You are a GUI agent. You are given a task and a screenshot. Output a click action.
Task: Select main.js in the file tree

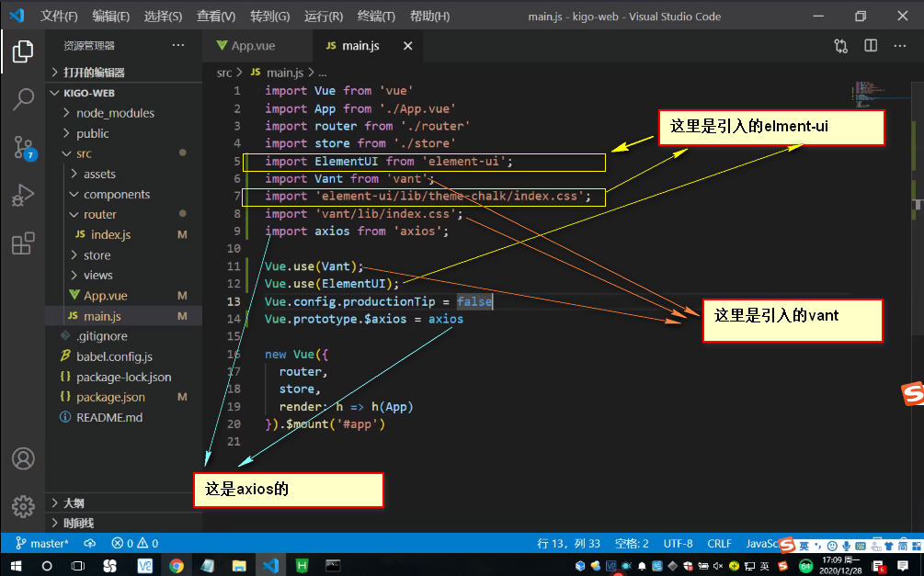tap(124, 316)
